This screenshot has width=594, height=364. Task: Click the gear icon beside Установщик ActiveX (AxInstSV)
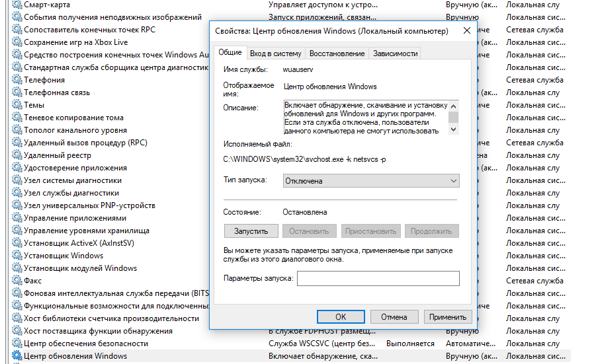(x=17, y=243)
